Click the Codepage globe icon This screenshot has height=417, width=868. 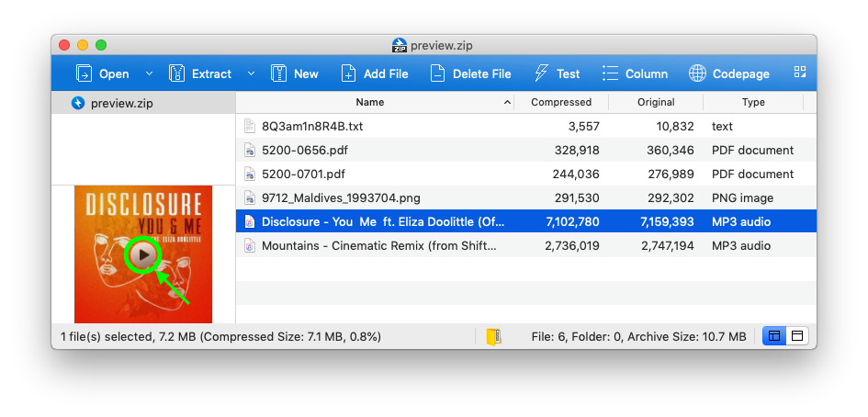pos(697,73)
